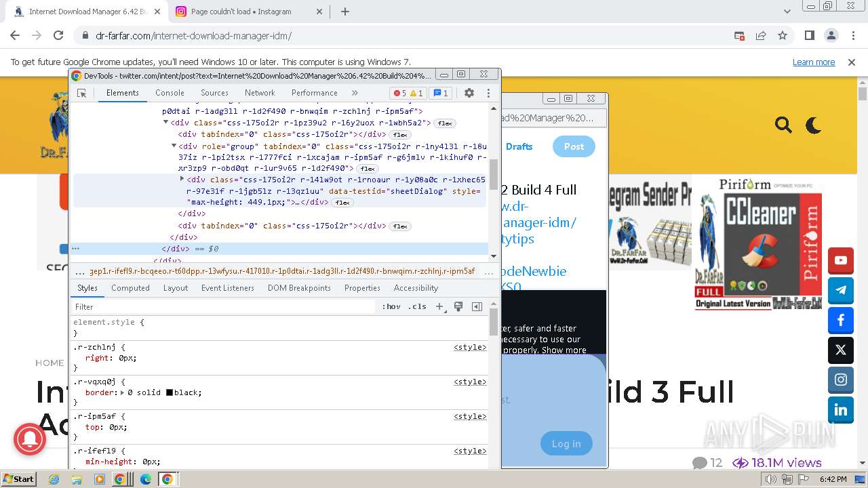This screenshot has width=868, height=488.
Task: Open Properties pane tab
Action: (362, 288)
